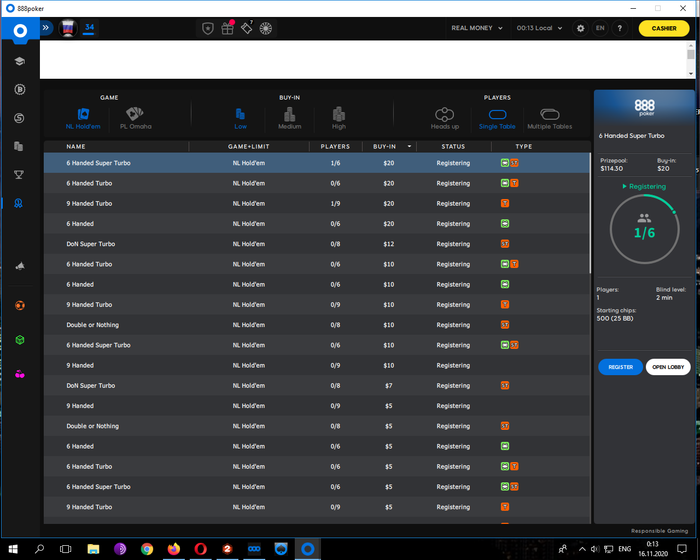The width and height of the screenshot is (700, 560).
Task: Open the CASHIER button
Action: click(x=664, y=28)
